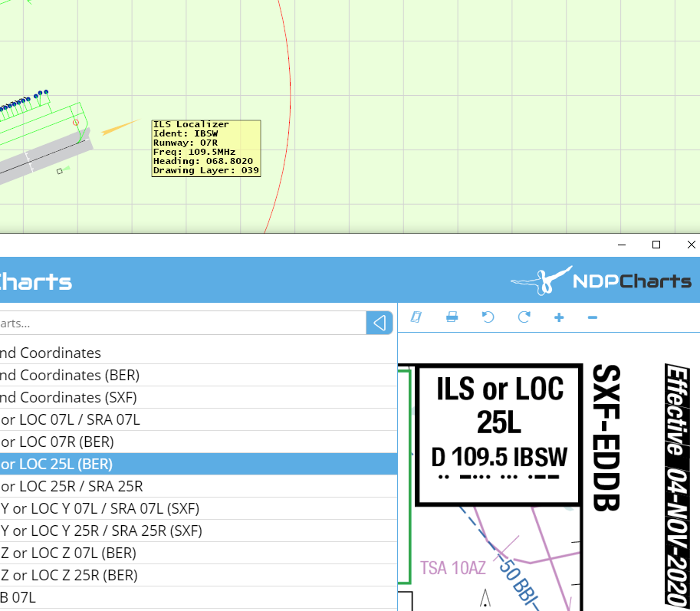Viewport: 700px width, 611px height.
Task: Click the first tilted-page icon in chart toolbar
Action: (416, 317)
